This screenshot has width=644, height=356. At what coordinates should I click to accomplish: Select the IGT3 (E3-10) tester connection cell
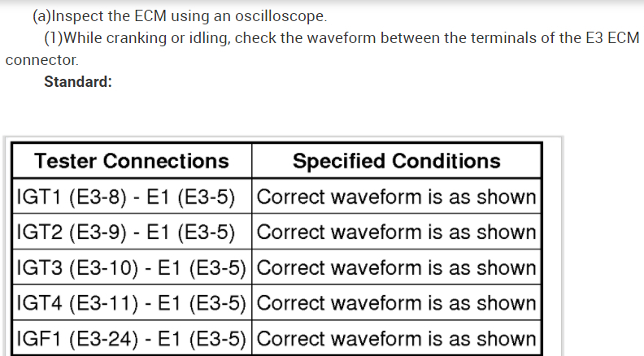click(131, 268)
